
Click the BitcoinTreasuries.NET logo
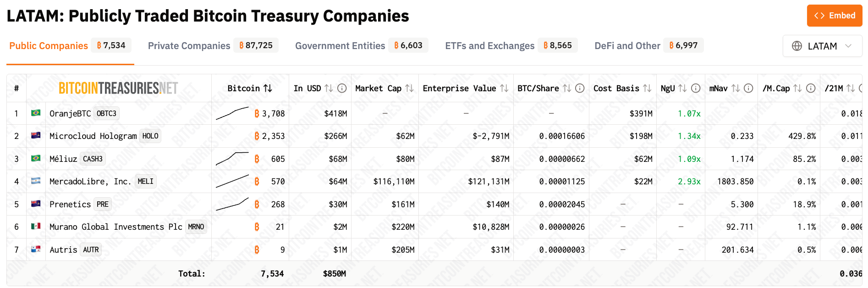[118, 88]
